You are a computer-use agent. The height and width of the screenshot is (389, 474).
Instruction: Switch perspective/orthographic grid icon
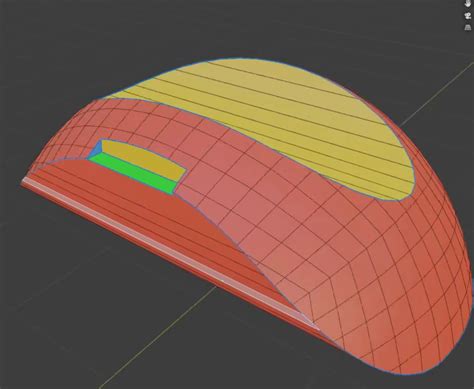(468, 27)
